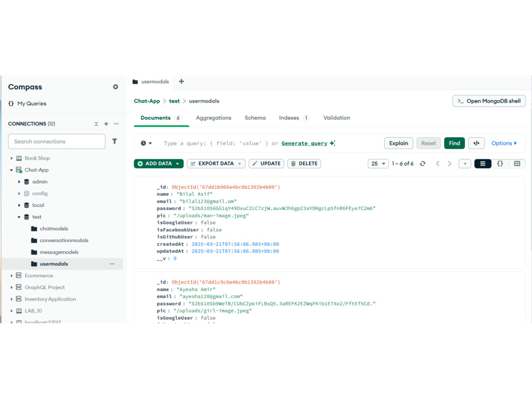532x399 pixels.
Task: Click the Reset button
Action: coord(428,143)
